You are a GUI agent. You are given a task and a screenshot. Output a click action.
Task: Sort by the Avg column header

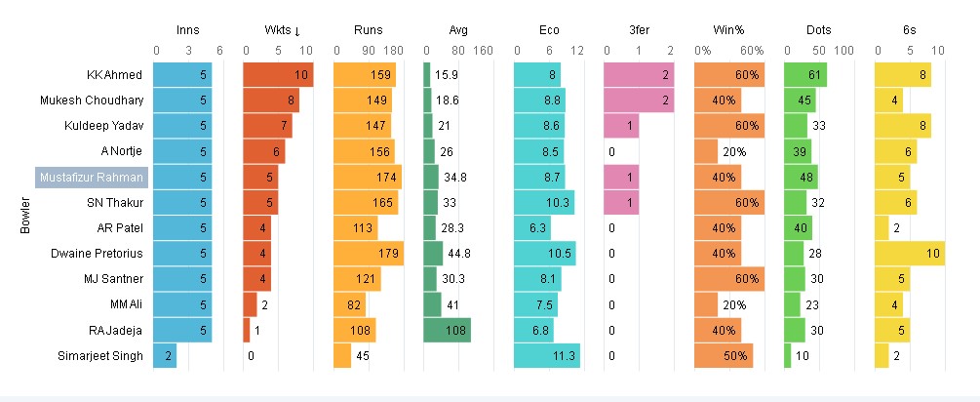[458, 31]
